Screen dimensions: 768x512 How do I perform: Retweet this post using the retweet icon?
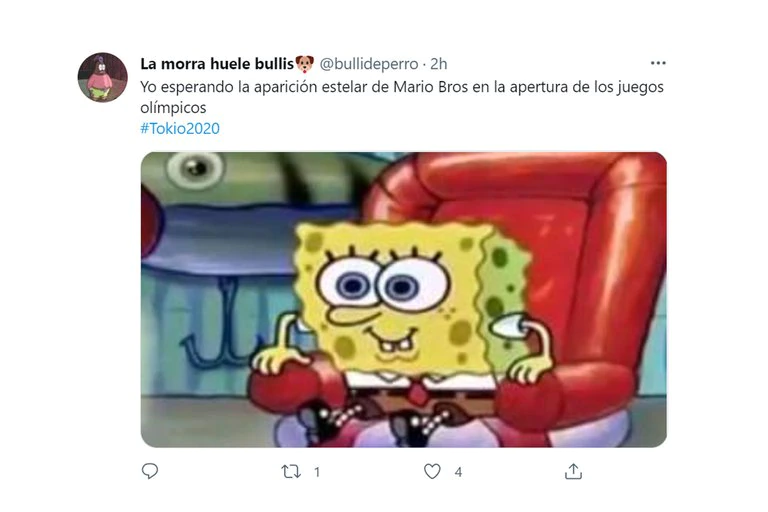coord(291,472)
